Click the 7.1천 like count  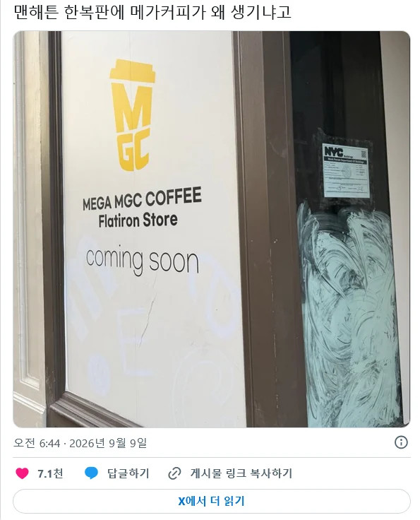[x=50, y=473]
